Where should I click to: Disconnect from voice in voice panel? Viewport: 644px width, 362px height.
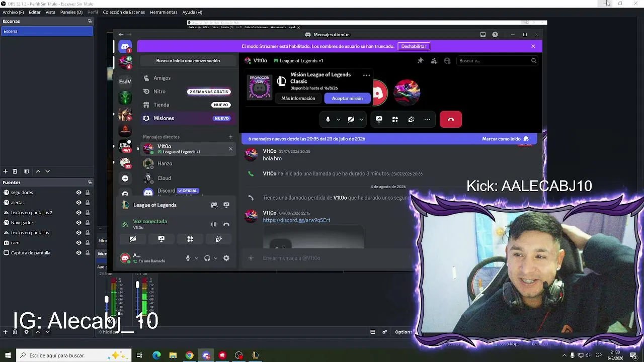pos(226,224)
